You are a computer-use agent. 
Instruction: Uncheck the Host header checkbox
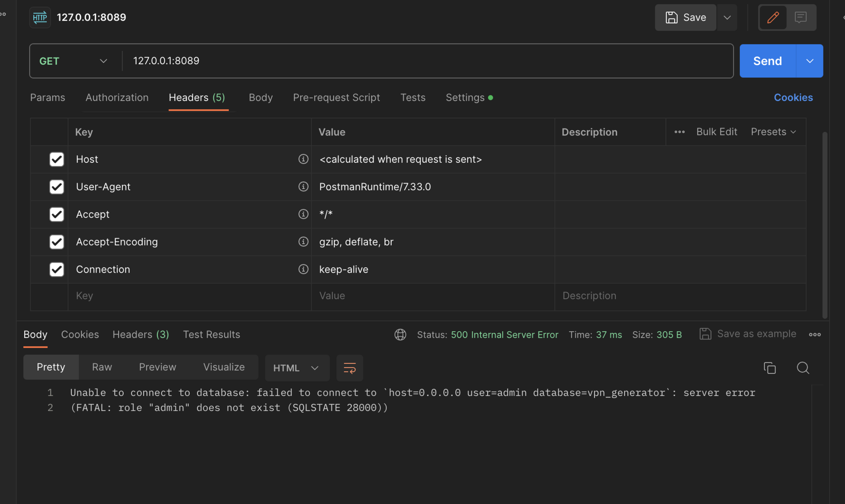pyautogui.click(x=57, y=159)
